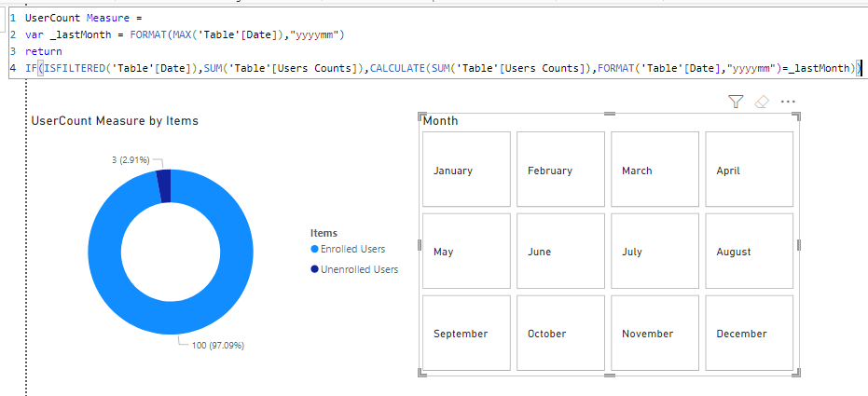Select March in the Month slicer

pyautogui.click(x=654, y=170)
